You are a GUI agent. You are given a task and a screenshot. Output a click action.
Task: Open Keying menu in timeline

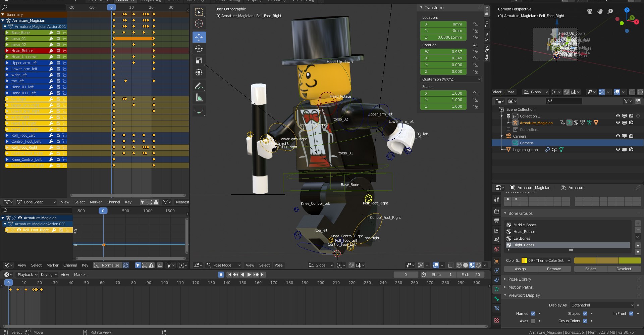[49, 275]
